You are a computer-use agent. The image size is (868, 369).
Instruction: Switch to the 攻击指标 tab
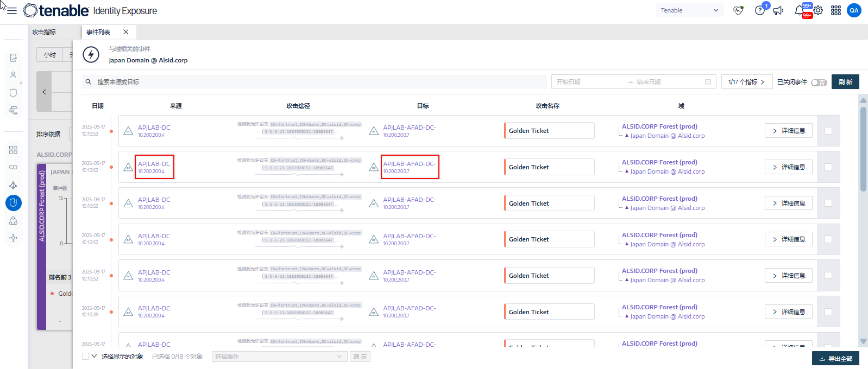click(44, 32)
